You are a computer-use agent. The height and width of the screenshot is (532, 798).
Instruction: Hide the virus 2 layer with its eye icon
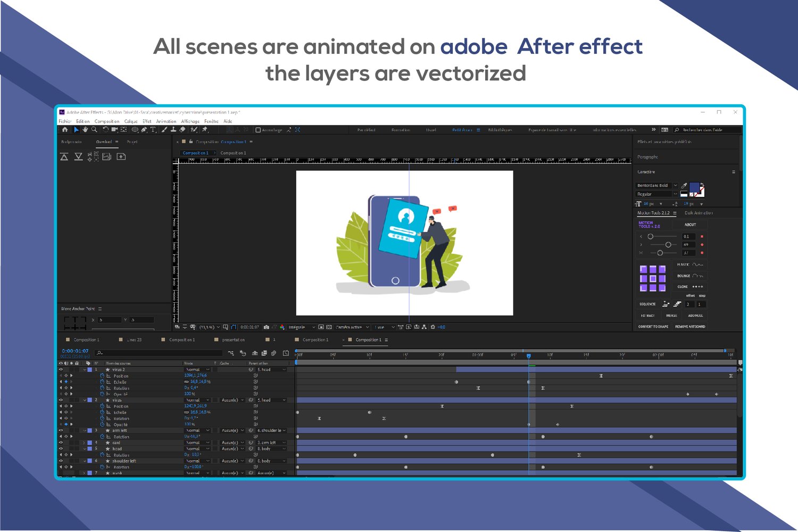[x=61, y=369]
